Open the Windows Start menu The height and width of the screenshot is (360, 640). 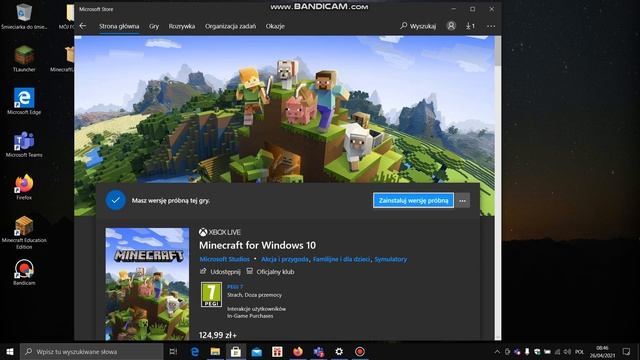[x=10, y=351]
